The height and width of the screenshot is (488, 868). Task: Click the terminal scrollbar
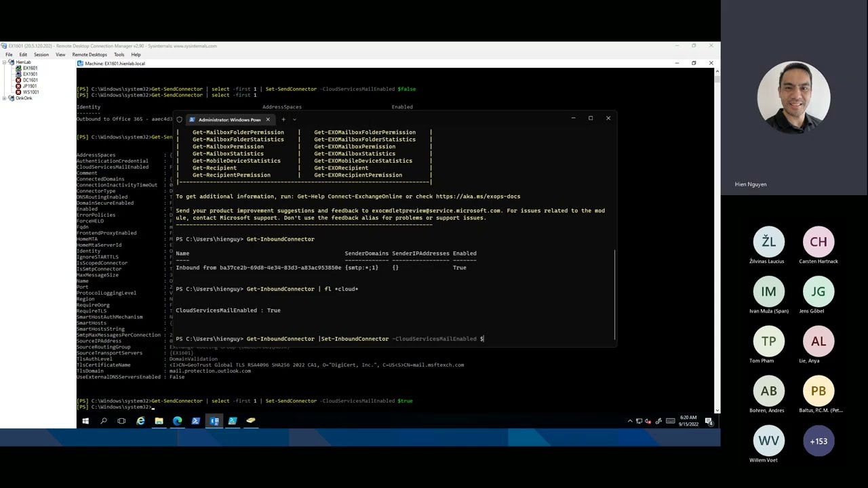coord(615,295)
